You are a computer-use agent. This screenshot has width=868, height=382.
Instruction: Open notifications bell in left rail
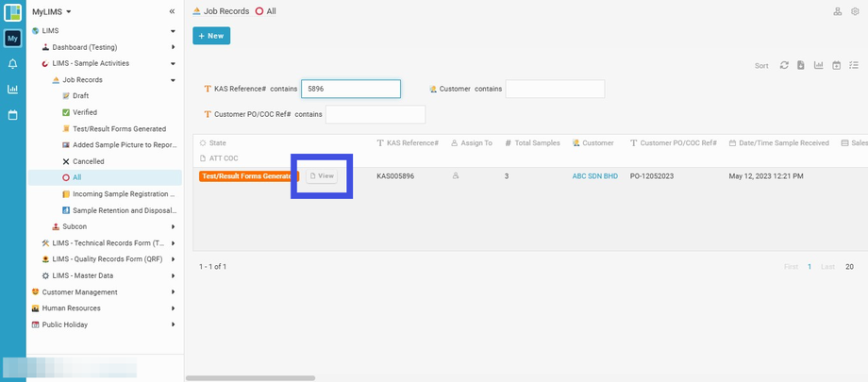pos(12,64)
